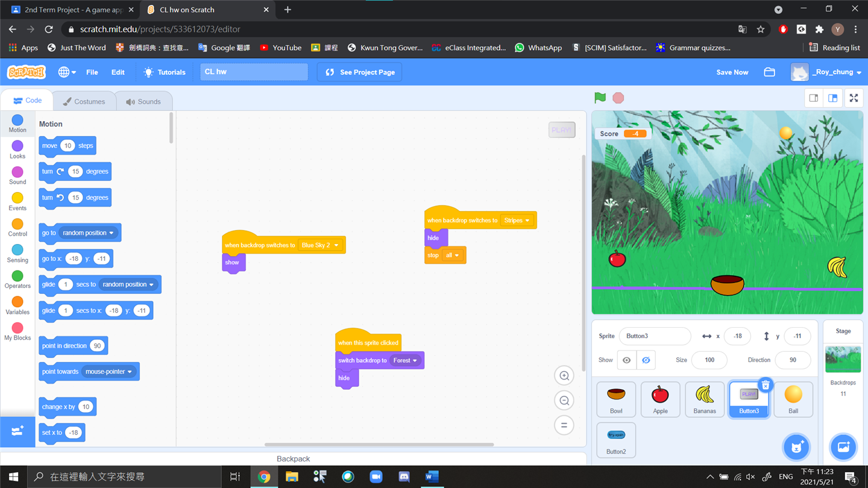
Task: Set sprite to shown with eye icon
Action: click(627, 360)
